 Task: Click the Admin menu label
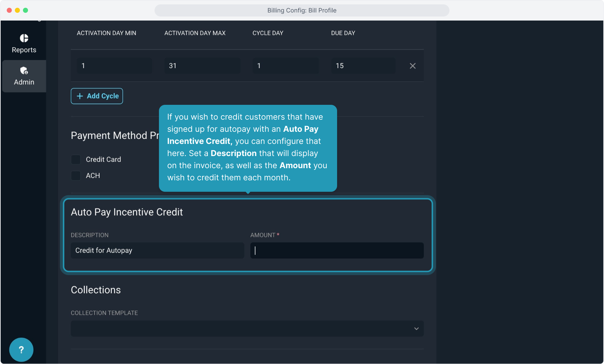[24, 82]
